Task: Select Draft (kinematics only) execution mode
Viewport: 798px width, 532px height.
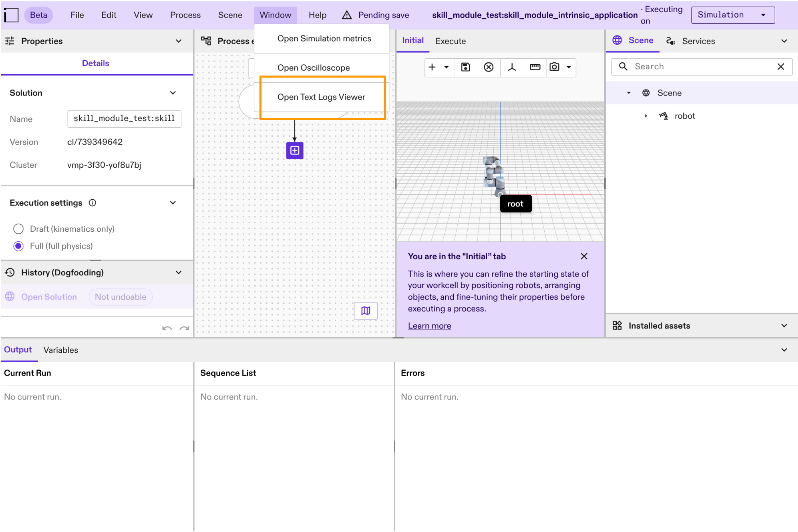Action: pyautogui.click(x=18, y=228)
